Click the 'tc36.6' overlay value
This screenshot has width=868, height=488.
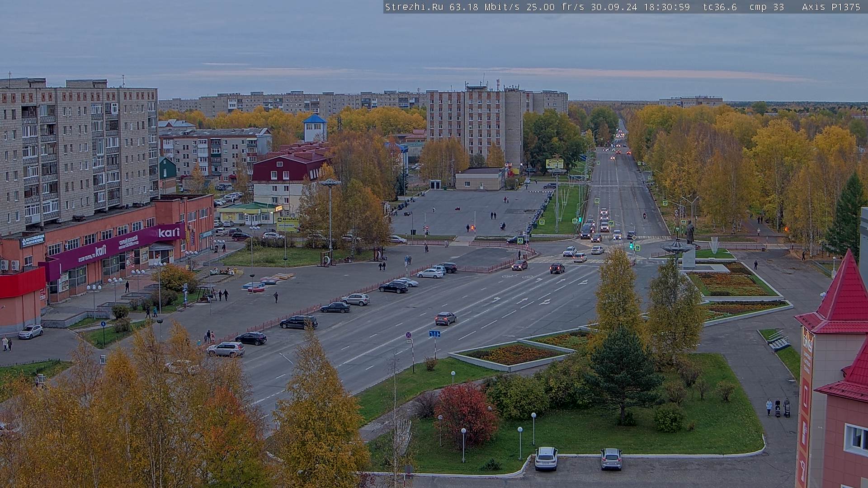[720, 7]
